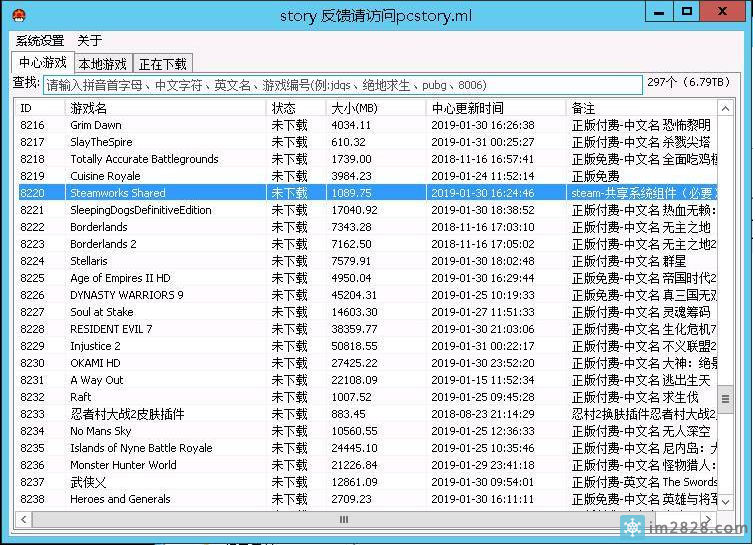Click 未下载 status in Grim Dawn row
Viewport: 755px width, 545px height.
[x=289, y=125]
